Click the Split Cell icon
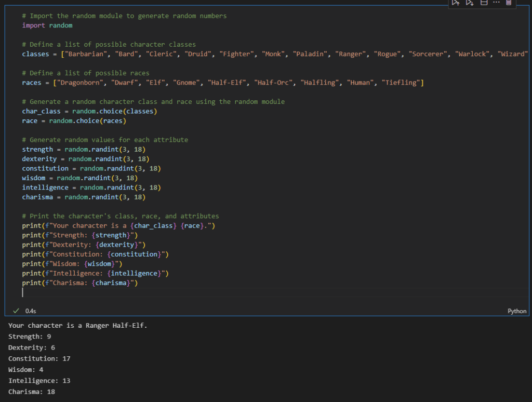Screen dimensions: 532x402 pyautogui.click(x=484, y=3)
